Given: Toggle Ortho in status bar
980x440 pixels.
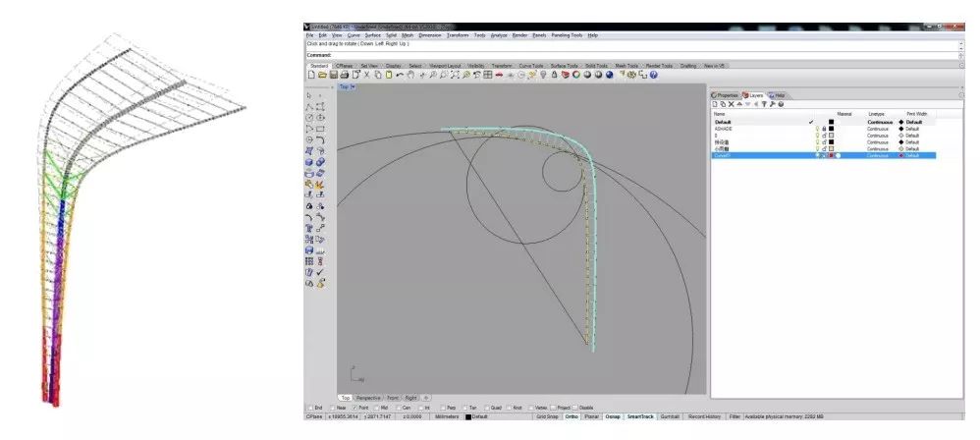Looking at the screenshot, I should (x=572, y=416).
